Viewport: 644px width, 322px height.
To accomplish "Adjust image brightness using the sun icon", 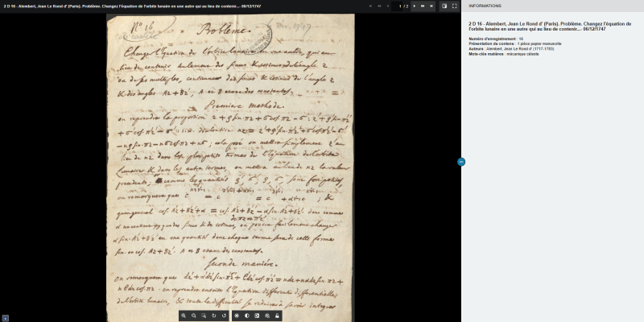I will 237,316.
